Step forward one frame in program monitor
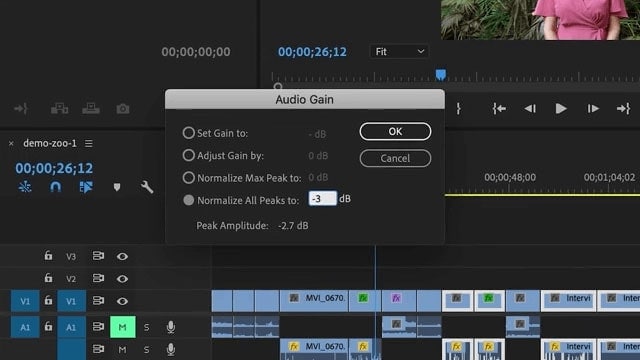640x360 pixels. point(593,109)
